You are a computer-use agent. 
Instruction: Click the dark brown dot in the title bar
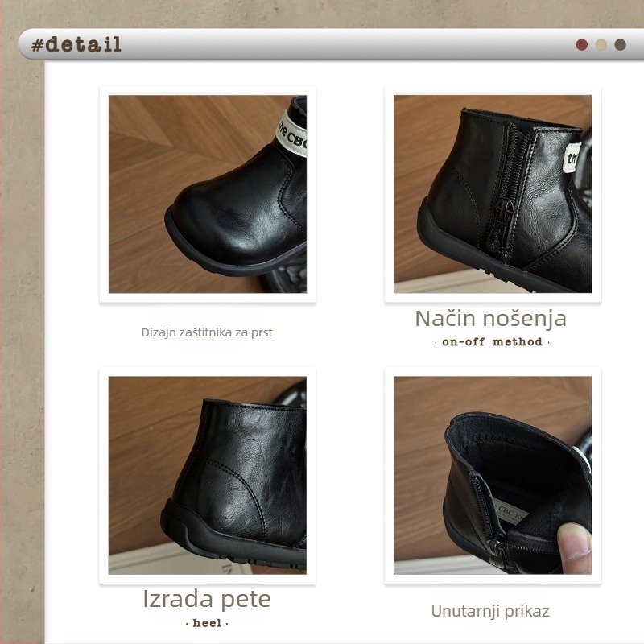(x=620, y=45)
